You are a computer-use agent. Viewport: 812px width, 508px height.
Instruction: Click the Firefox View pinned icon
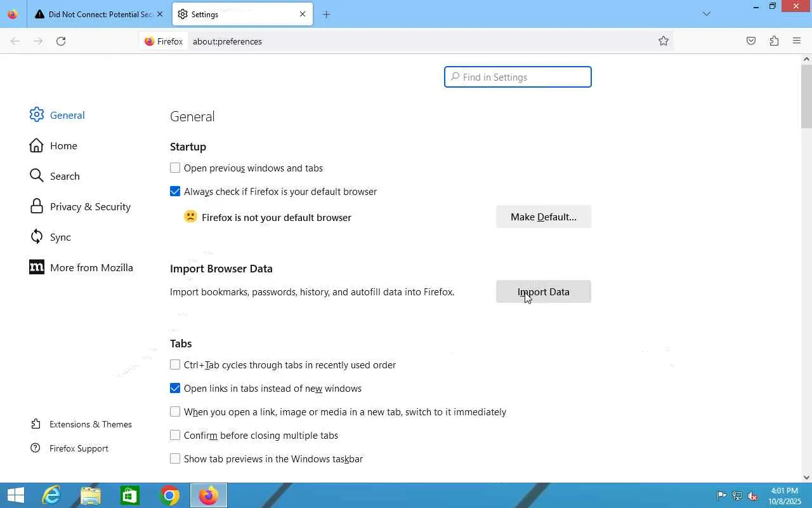[x=13, y=14]
